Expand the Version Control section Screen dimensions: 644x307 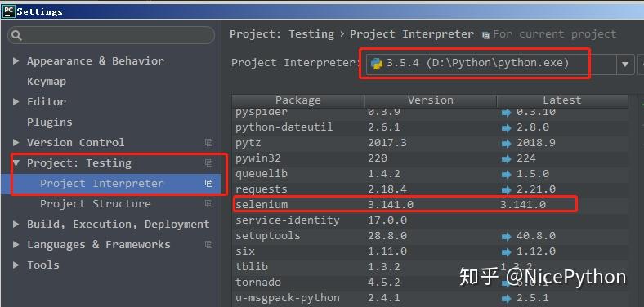click(16, 142)
